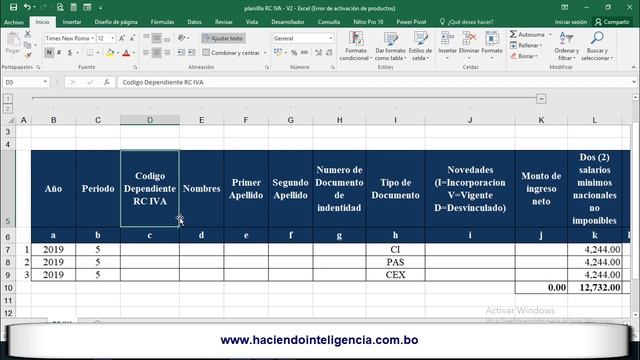The image size is (640, 360).
Task: Open Buscar y seleccionar menu
Action: (x=597, y=46)
